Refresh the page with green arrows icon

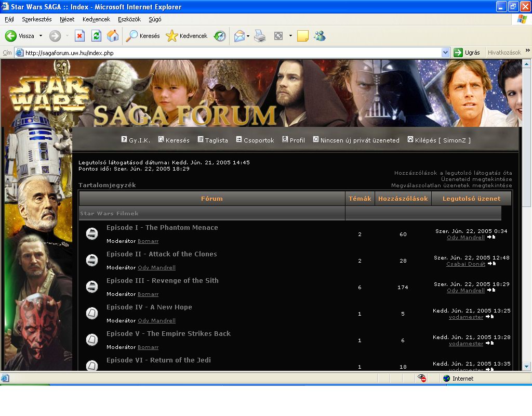point(96,36)
